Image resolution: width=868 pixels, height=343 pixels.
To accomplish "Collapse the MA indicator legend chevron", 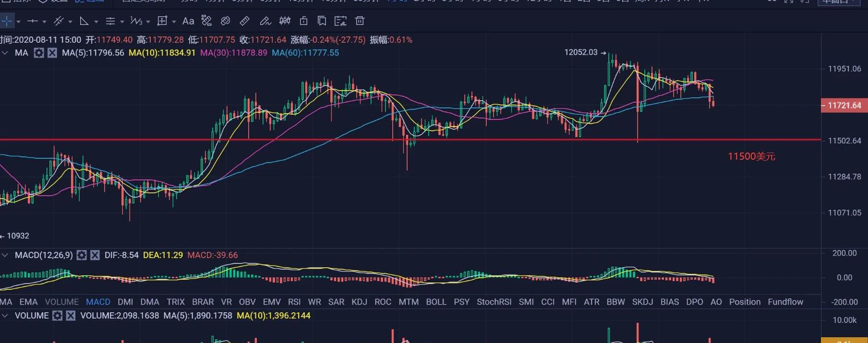I will (x=5, y=53).
